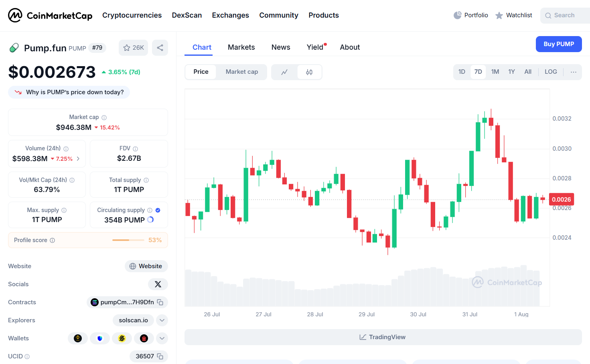Open Circulating supply info icon
The height and width of the screenshot is (364, 590).
pyautogui.click(x=150, y=210)
